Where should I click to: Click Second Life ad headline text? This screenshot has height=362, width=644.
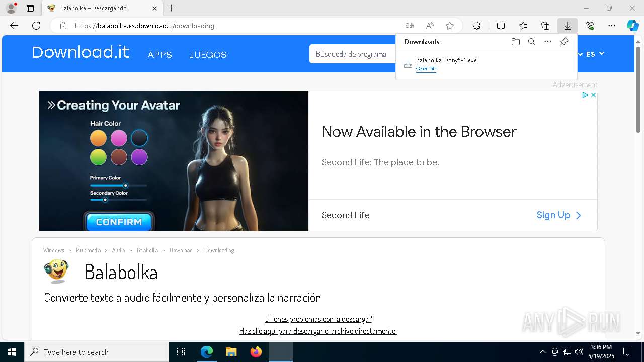point(419,132)
